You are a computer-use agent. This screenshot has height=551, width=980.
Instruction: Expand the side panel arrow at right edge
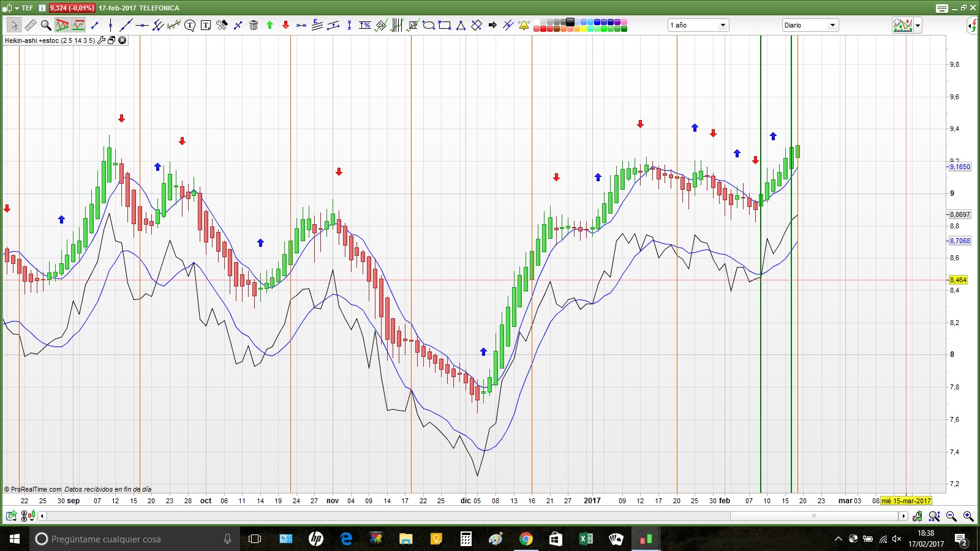pos(973,25)
